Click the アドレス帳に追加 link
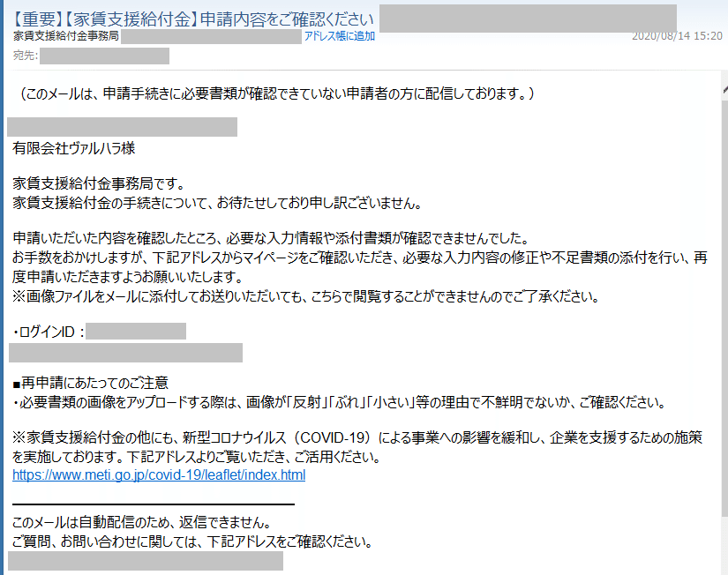This screenshot has height=575, width=728. [x=340, y=36]
